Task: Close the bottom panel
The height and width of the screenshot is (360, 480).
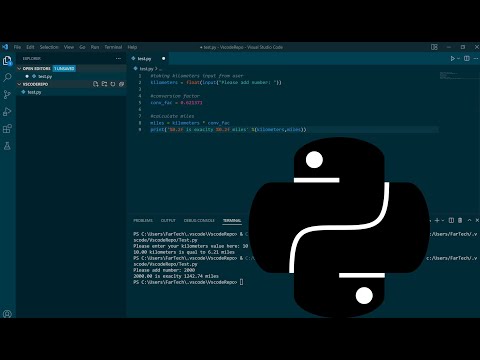Action: [477, 220]
